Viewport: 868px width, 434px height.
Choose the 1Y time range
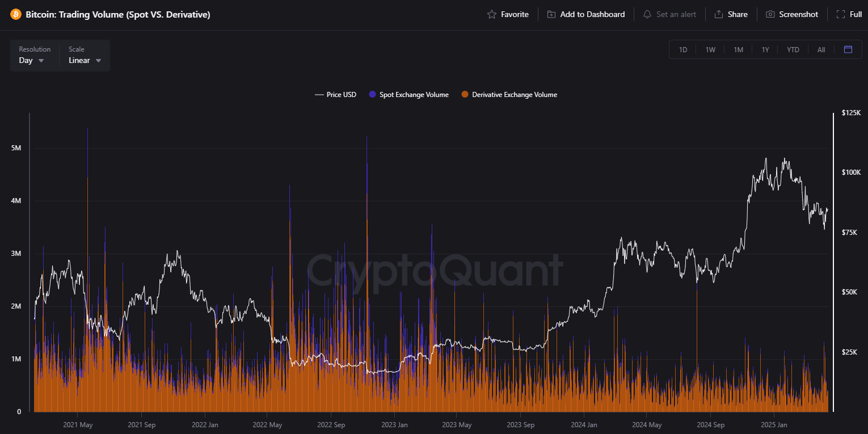point(765,50)
